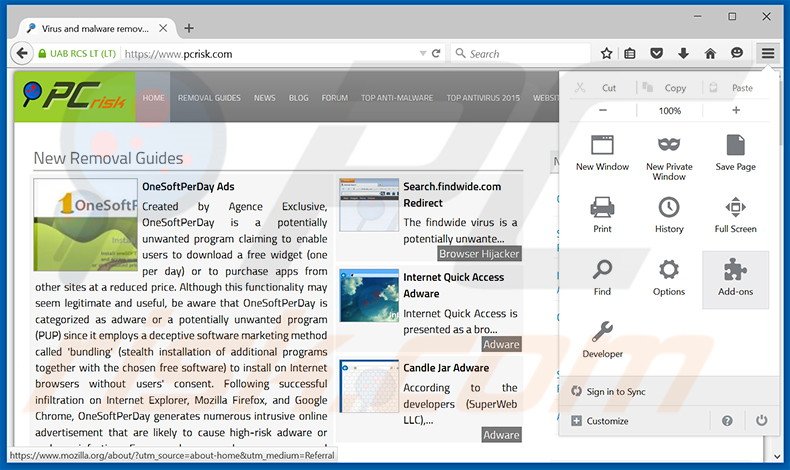Image resolution: width=790 pixels, height=470 pixels.
Task: Click the PCrisk site logo
Action: 75,97
